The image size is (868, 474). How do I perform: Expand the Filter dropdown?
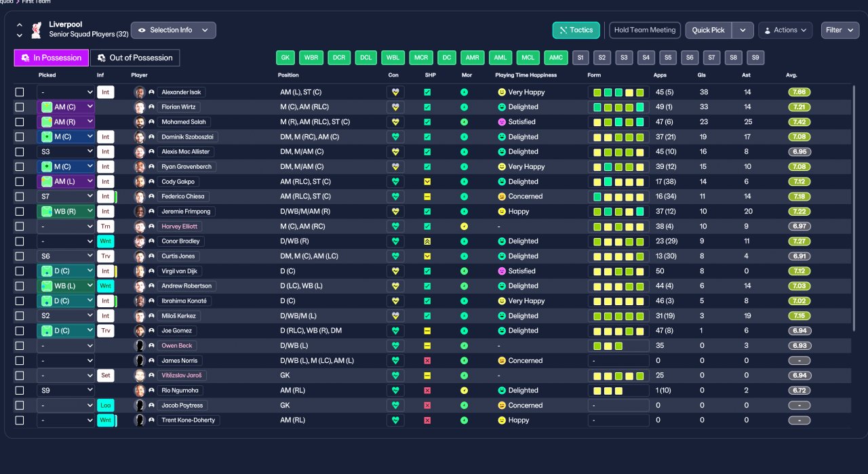[840, 30]
